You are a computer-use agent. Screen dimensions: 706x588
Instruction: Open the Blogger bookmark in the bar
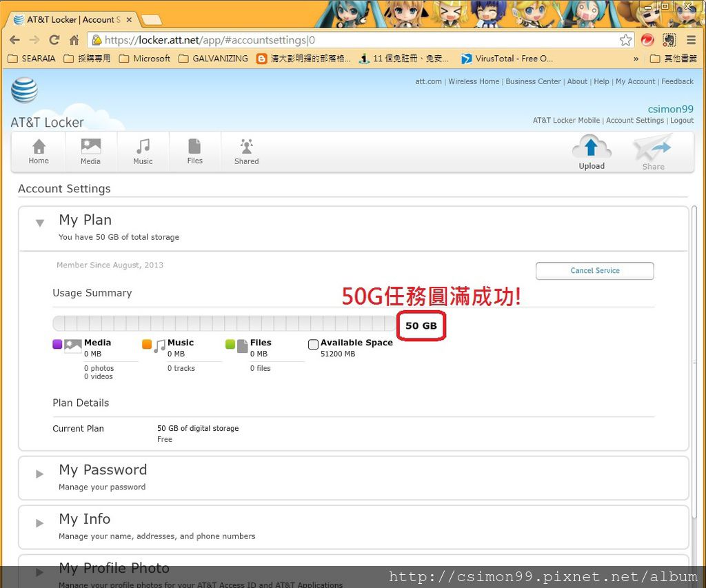pos(303,59)
